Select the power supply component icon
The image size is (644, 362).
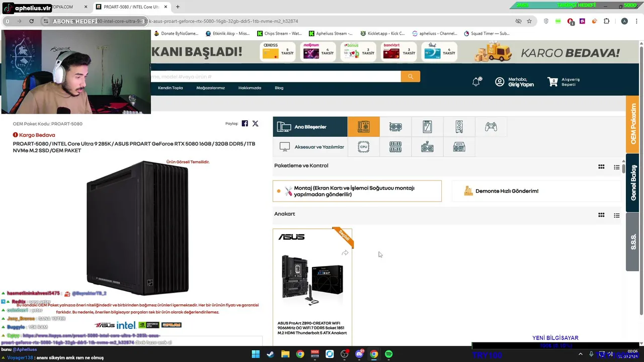[x=459, y=147]
